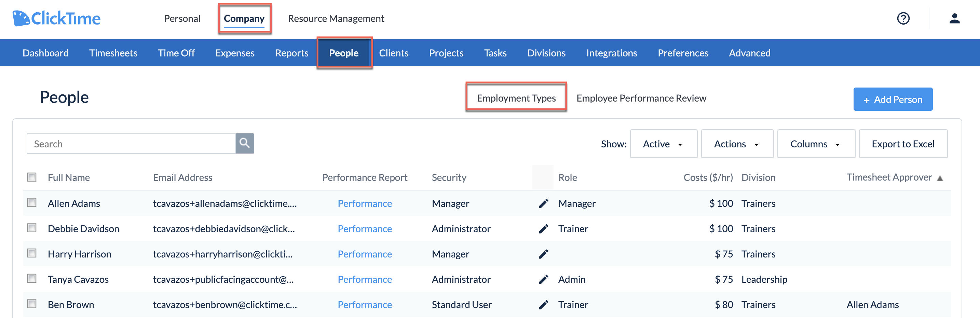Open the Projects menu item
The image size is (980, 318).
click(x=446, y=53)
